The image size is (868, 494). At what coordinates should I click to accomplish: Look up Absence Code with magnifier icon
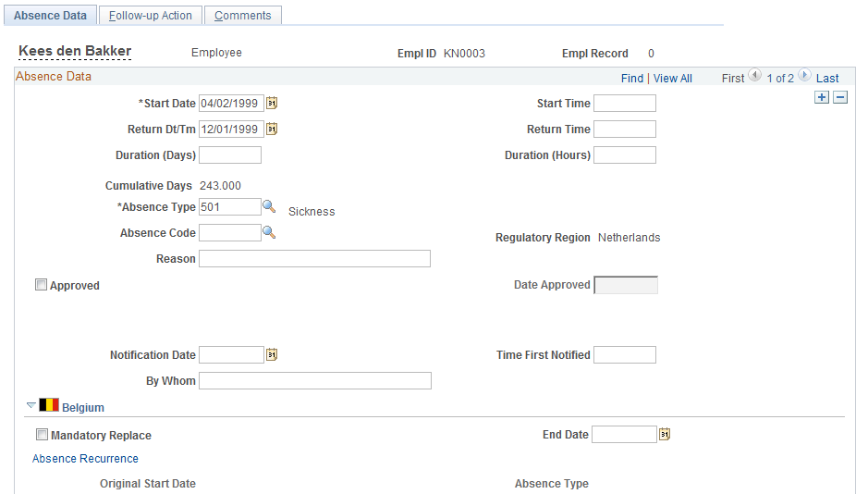(269, 232)
